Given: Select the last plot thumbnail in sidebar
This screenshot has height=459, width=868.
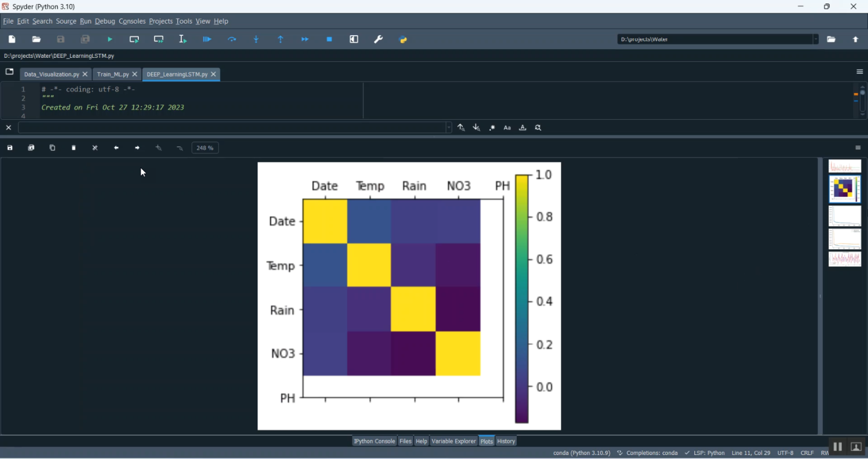Looking at the screenshot, I should point(845,259).
